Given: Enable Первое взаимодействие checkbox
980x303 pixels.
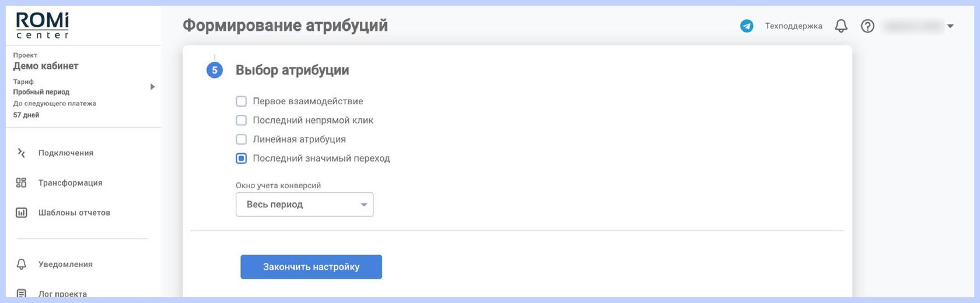Looking at the screenshot, I should point(241,101).
